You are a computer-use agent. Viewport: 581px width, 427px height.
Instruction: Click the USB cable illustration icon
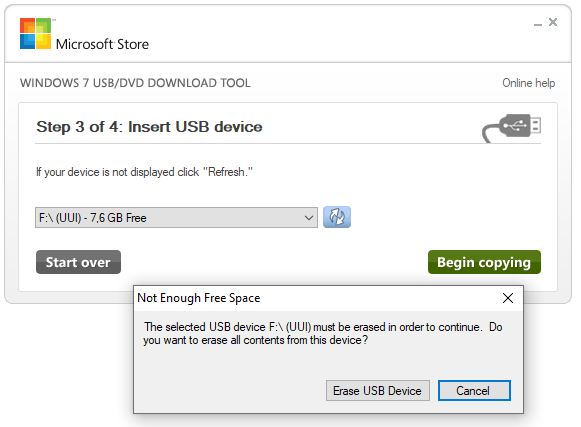click(x=511, y=128)
